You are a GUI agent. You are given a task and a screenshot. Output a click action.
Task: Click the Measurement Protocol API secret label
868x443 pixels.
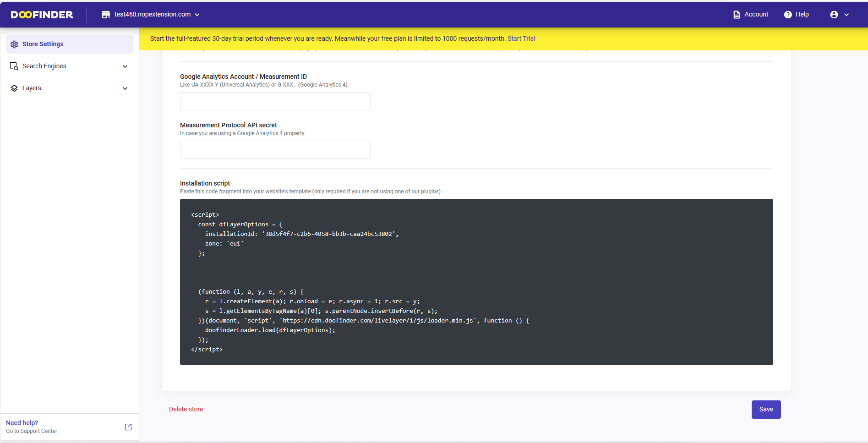pyautogui.click(x=229, y=125)
